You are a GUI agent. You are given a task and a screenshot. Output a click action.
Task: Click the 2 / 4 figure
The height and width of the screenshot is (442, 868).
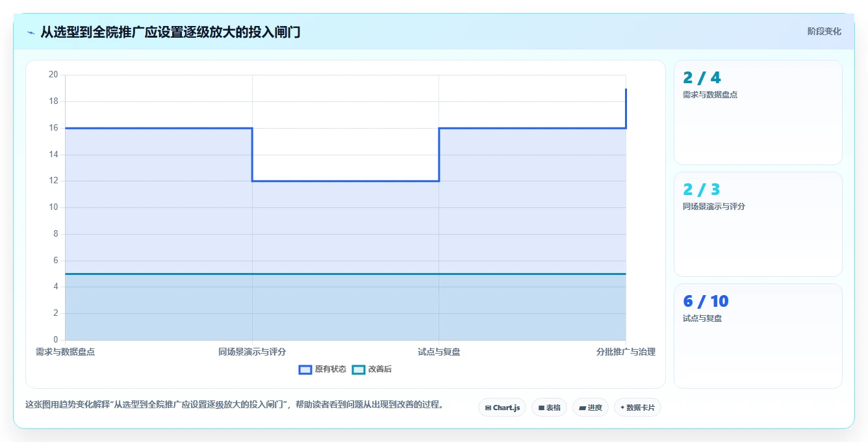[702, 78]
